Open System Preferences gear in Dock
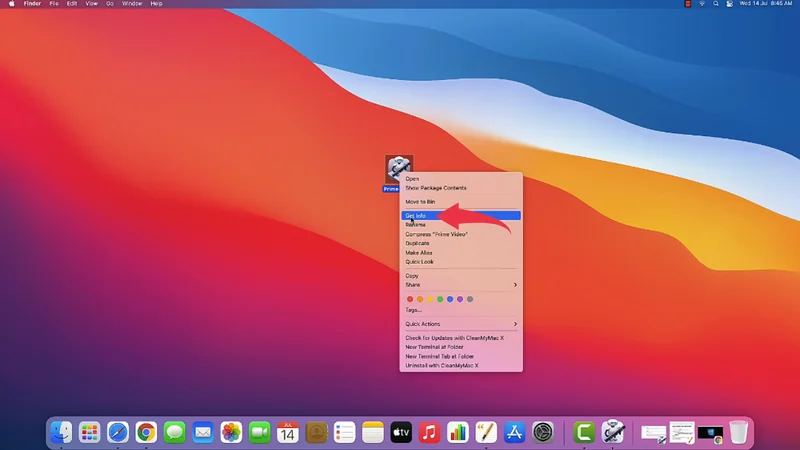This screenshot has width=800, height=450. (543, 432)
